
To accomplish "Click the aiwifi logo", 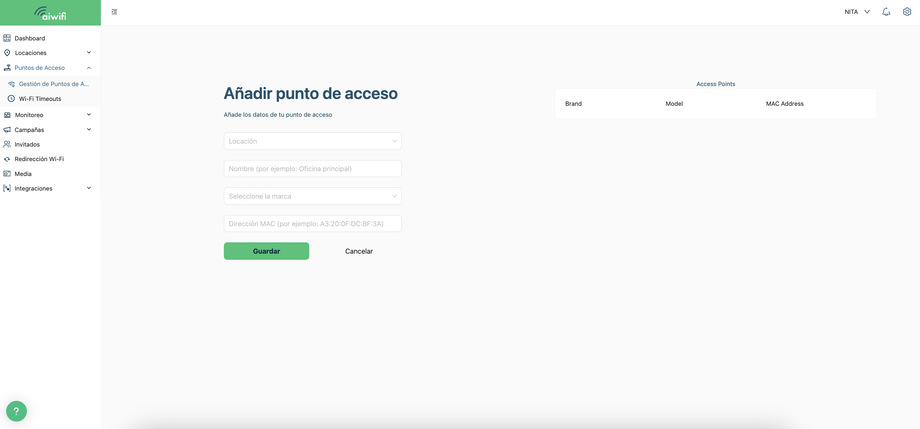I will pos(50,13).
